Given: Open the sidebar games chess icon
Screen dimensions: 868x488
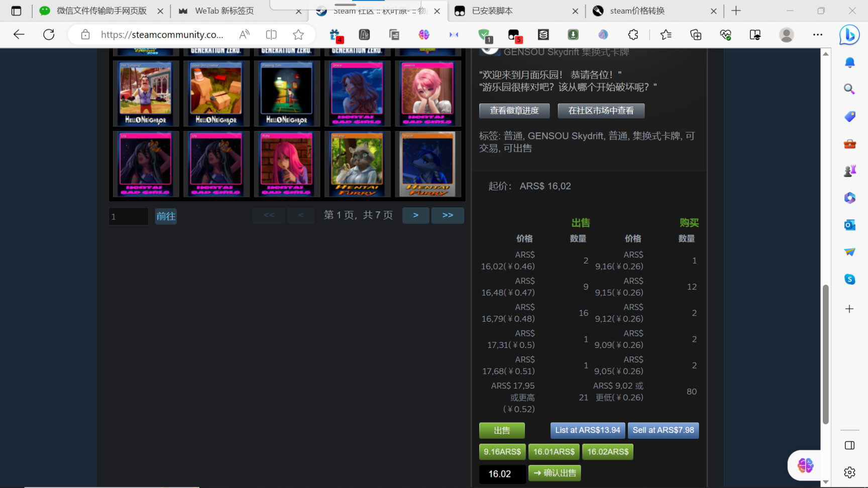Looking at the screenshot, I should click(x=849, y=171).
